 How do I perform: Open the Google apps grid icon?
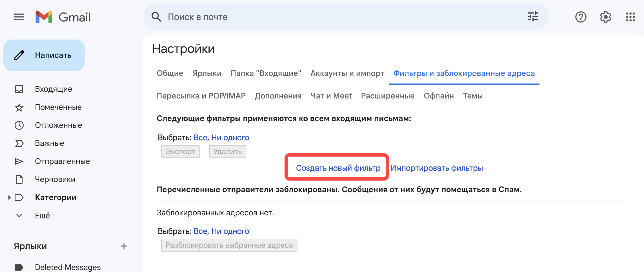click(x=630, y=17)
